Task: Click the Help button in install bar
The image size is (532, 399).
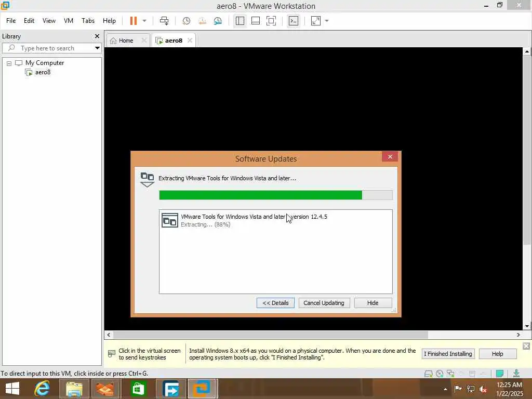Action: click(497, 353)
